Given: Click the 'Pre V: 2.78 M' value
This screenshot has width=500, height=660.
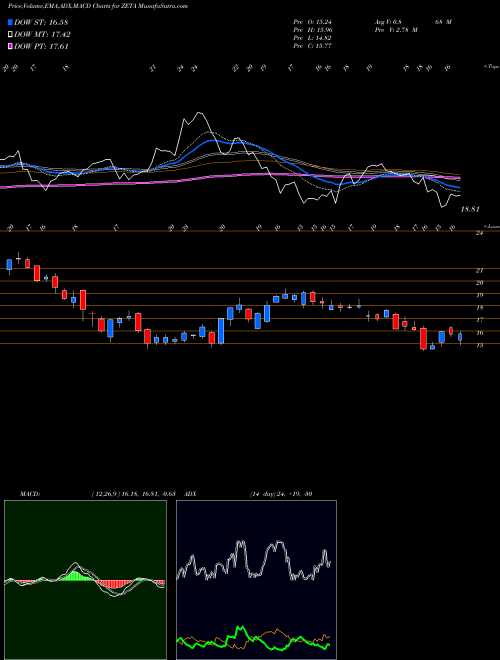Looking at the screenshot, I should coord(395,30).
